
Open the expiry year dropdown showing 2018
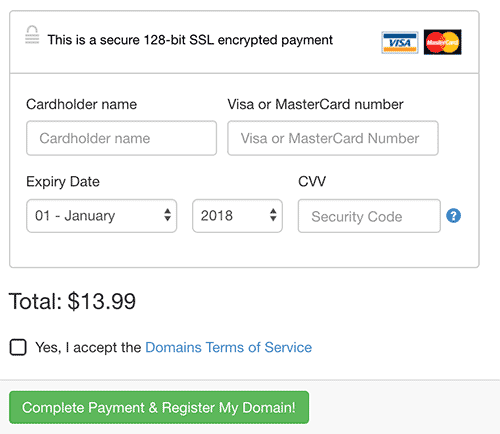click(237, 216)
